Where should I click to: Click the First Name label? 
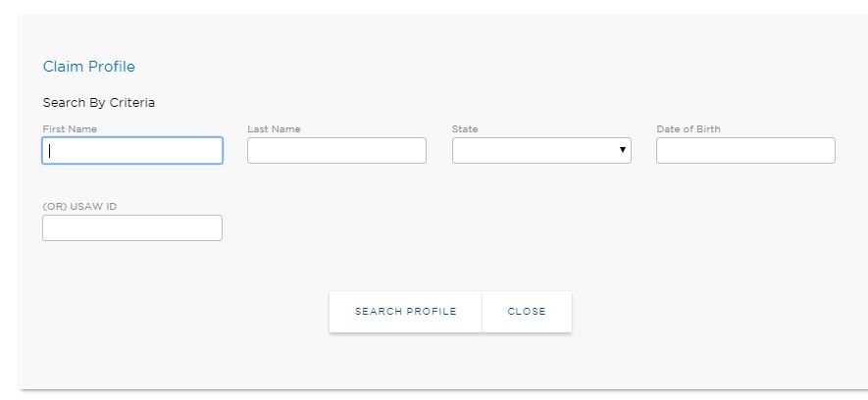pos(70,128)
